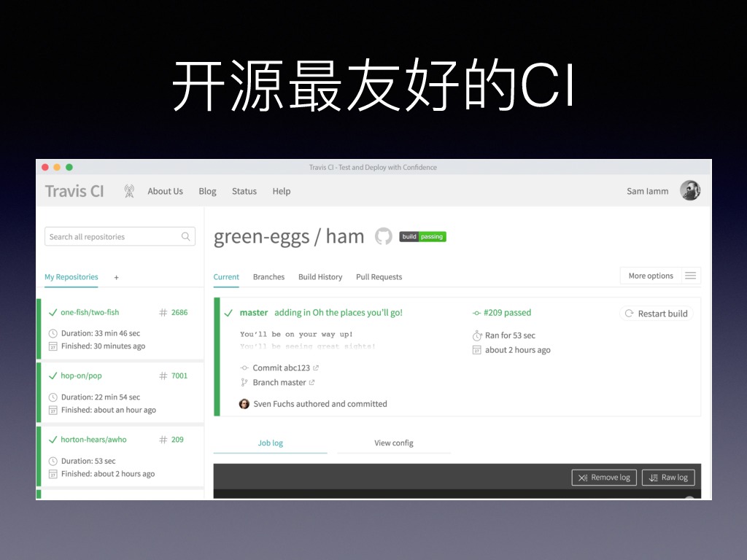
Task: Open the Commit abc123 link
Action: pos(281,368)
